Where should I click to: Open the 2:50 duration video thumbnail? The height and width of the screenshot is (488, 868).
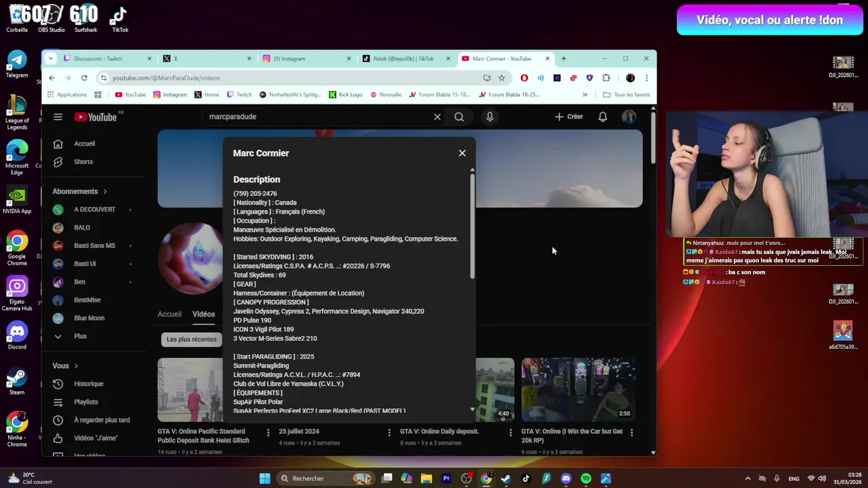tap(578, 390)
